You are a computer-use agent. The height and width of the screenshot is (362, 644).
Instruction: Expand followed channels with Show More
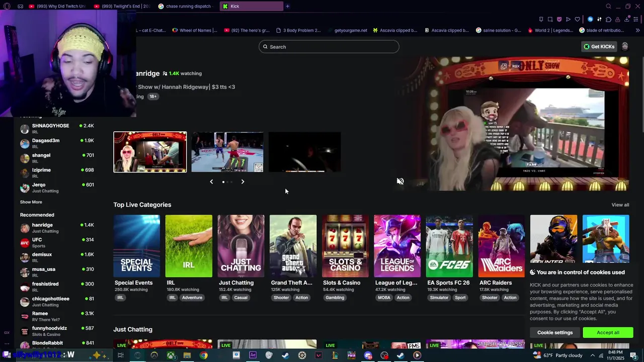pos(31,202)
